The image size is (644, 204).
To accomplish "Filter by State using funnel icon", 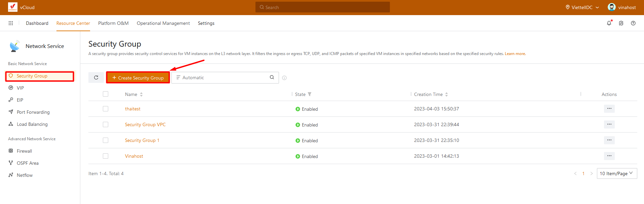I will (310, 94).
